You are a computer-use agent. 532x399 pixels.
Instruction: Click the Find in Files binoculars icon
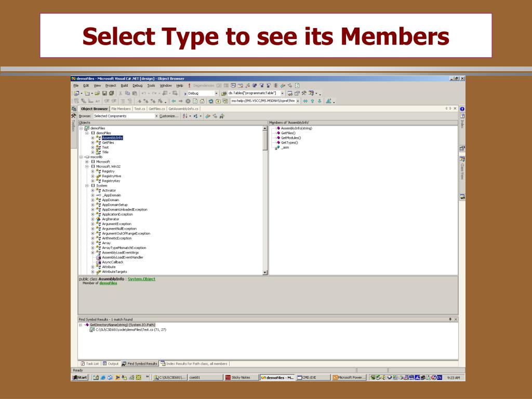click(223, 94)
